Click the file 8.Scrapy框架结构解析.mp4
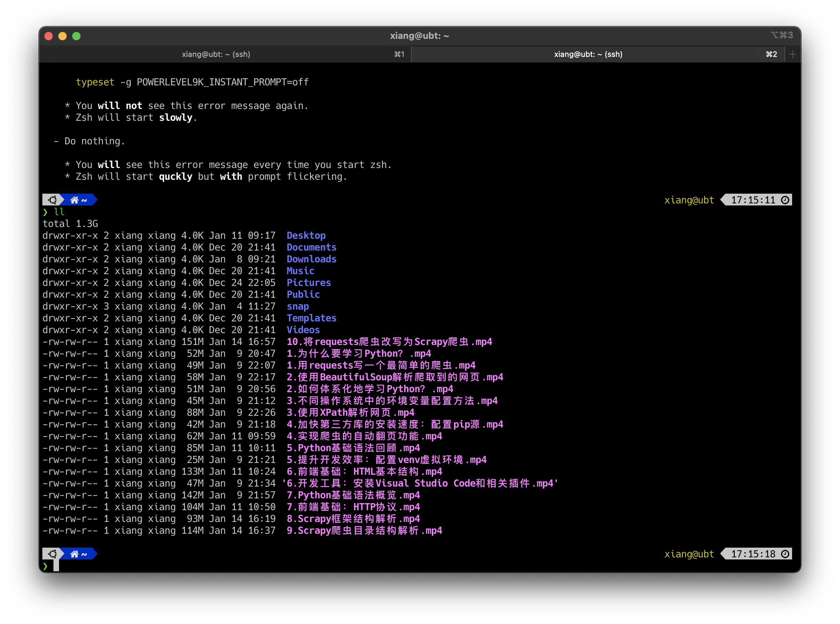 point(353,518)
